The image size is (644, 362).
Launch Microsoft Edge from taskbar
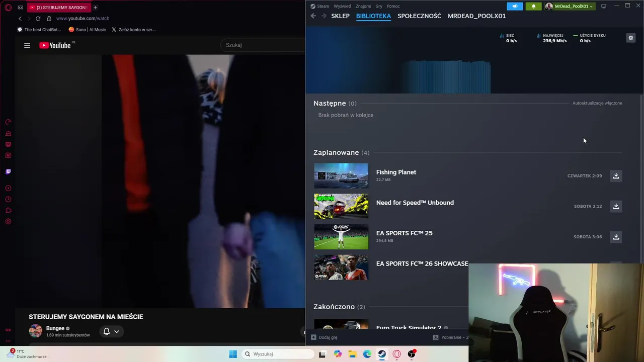(x=367, y=354)
